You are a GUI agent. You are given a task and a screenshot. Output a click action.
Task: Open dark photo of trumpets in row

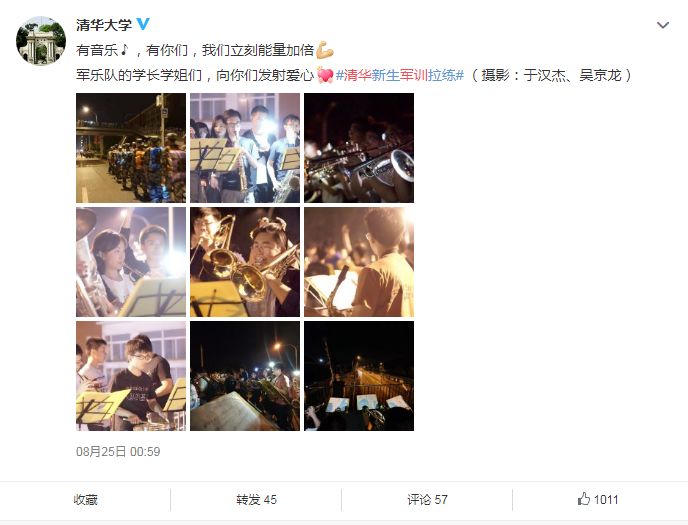click(359, 148)
